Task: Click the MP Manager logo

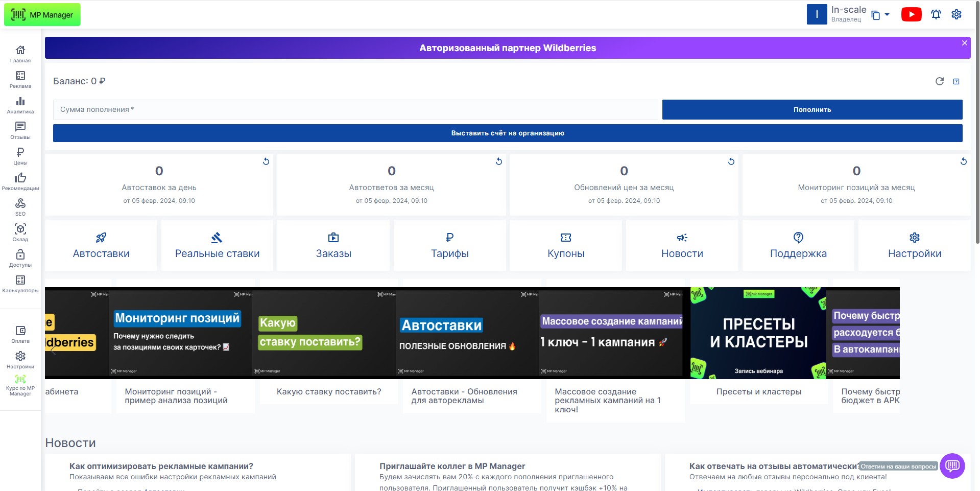Action: coord(42,15)
